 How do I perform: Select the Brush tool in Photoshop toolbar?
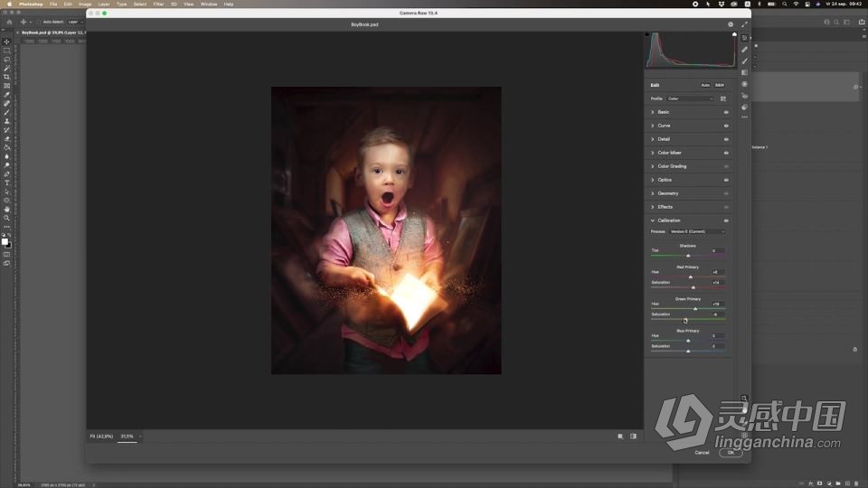coord(6,112)
